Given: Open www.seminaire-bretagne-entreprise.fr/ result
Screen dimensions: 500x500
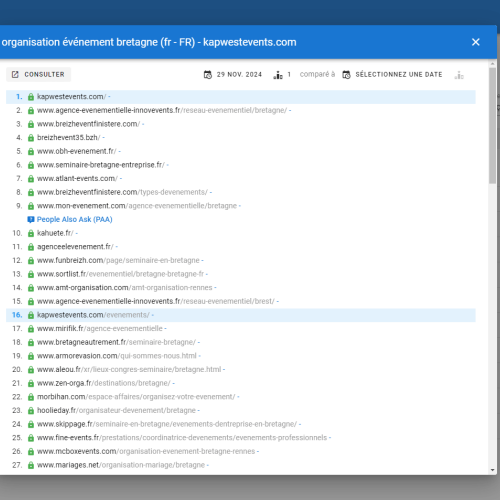Looking at the screenshot, I should 101,165.
